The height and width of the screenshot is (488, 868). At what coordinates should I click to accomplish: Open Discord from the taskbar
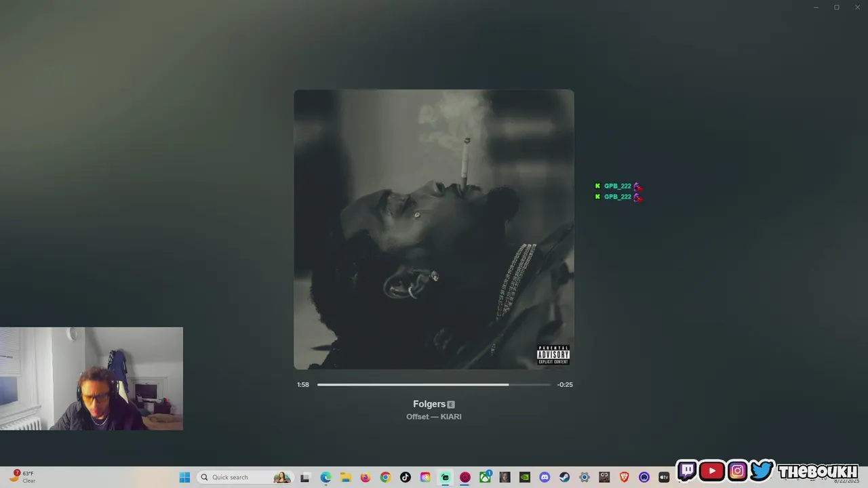pyautogui.click(x=545, y=477)
